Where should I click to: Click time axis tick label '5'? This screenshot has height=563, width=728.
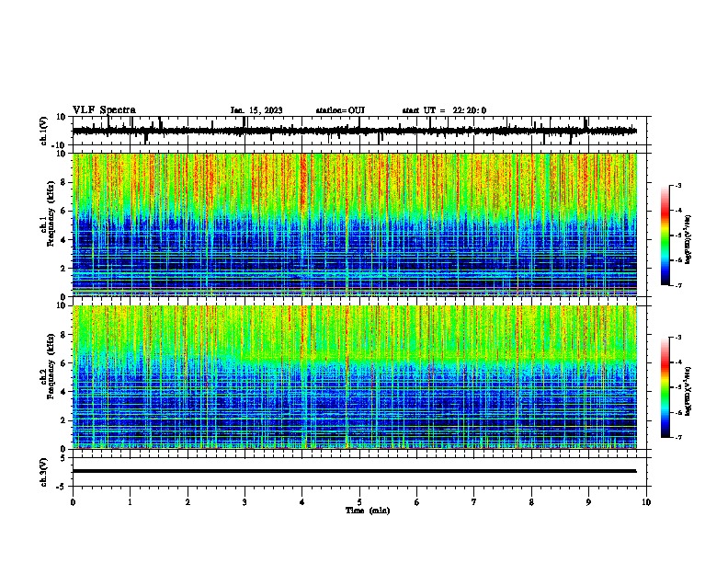click(x=359, y=502)
